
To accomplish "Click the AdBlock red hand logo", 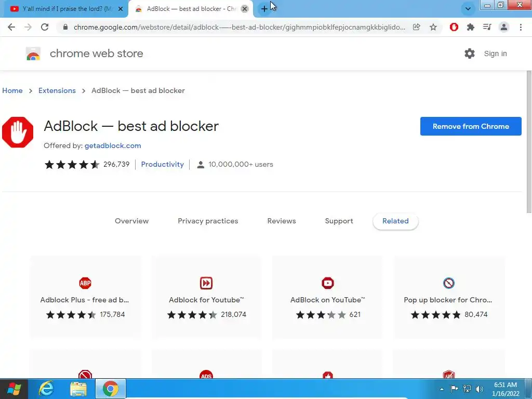I will (x=18, y=132).
